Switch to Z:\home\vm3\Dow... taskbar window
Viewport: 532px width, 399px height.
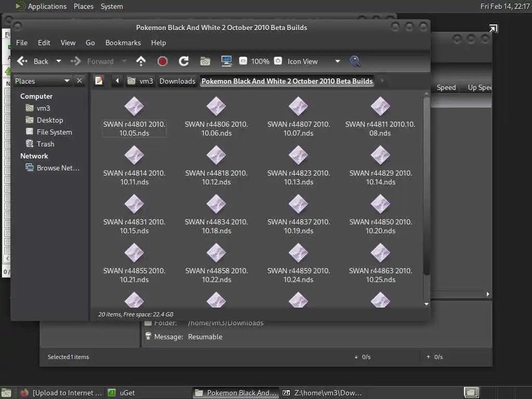coord(322,393)
